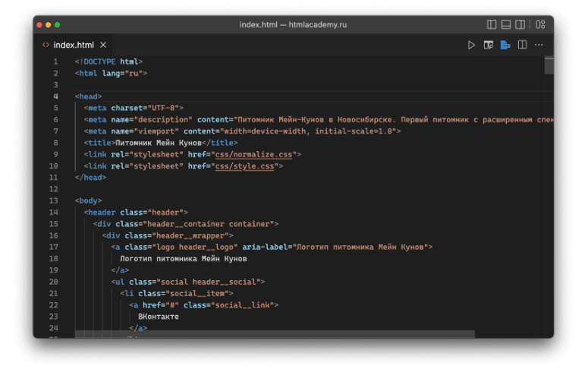
Task: Click div header__wrapper line
Action: (x=168, y=235)
